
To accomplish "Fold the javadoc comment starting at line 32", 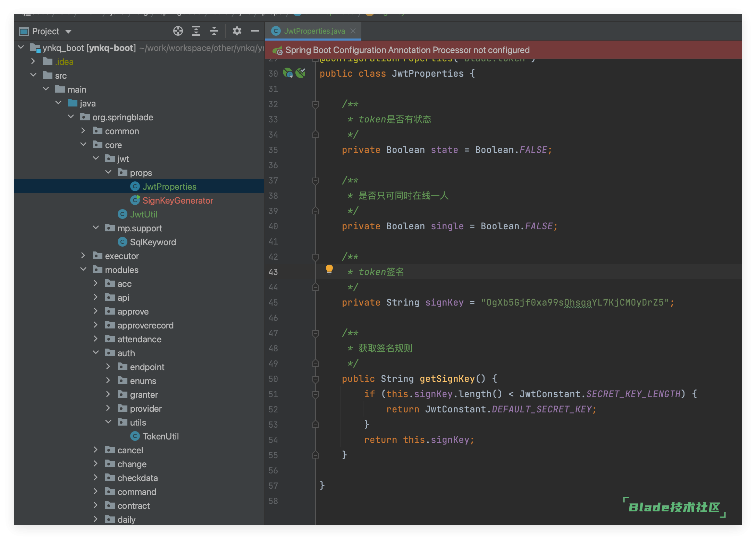I will pos(316,104).
